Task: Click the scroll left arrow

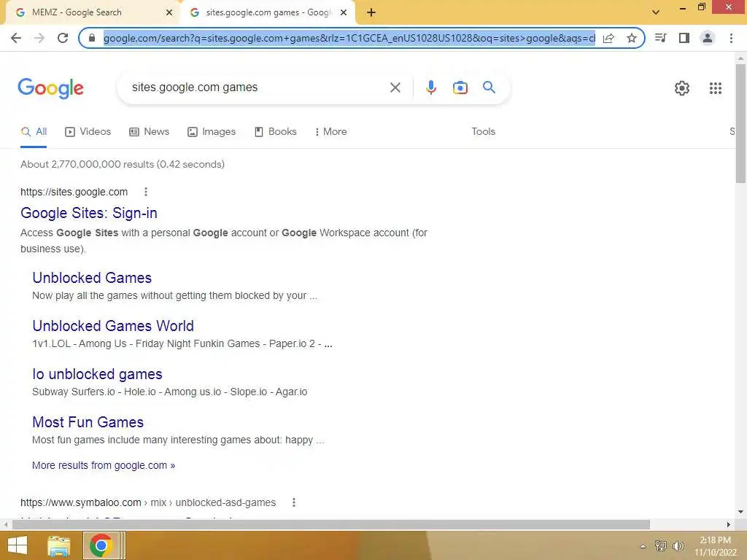Action: coord(6,524)
